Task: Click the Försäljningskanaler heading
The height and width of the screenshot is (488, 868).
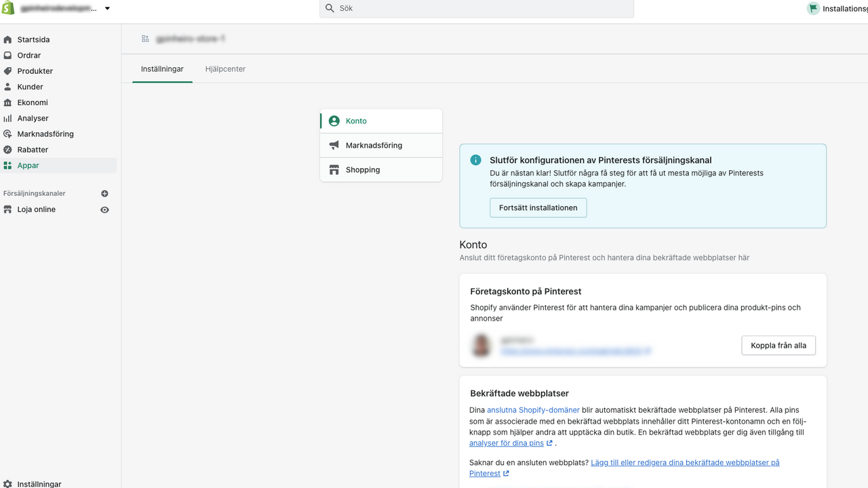Action: 35,194
